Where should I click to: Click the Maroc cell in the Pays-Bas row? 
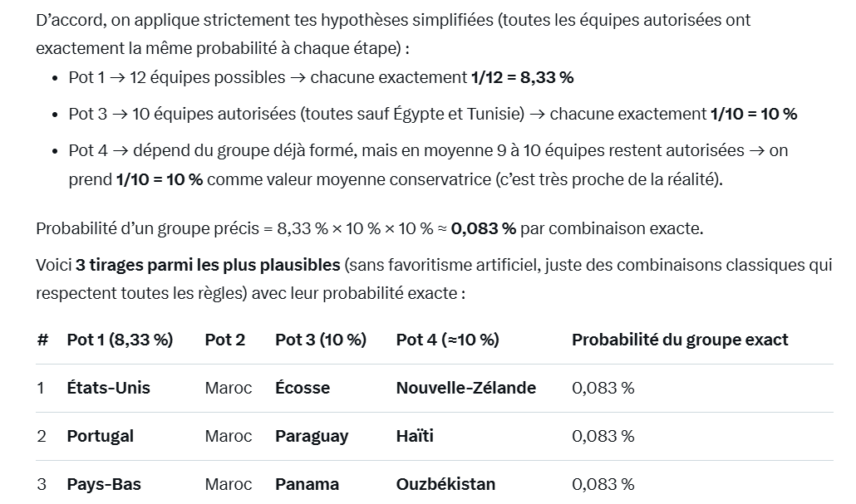click(229, 484)
